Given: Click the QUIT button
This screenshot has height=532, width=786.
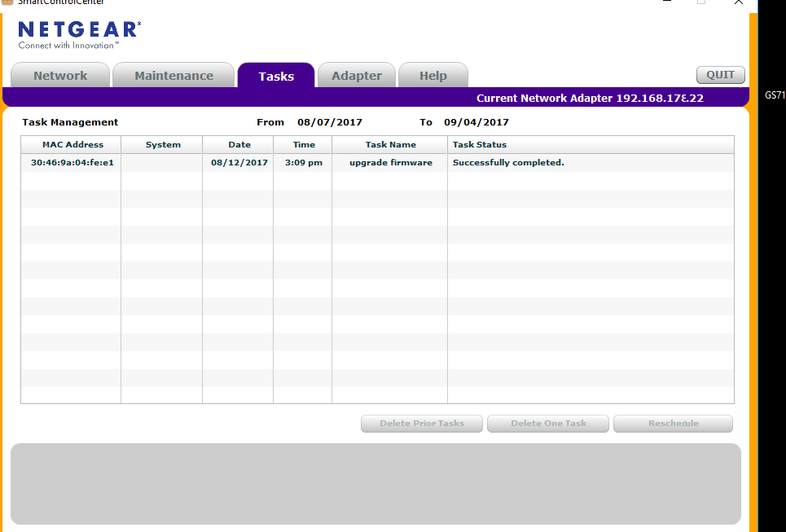Looking at the screenshot, I should click(720, 75).
